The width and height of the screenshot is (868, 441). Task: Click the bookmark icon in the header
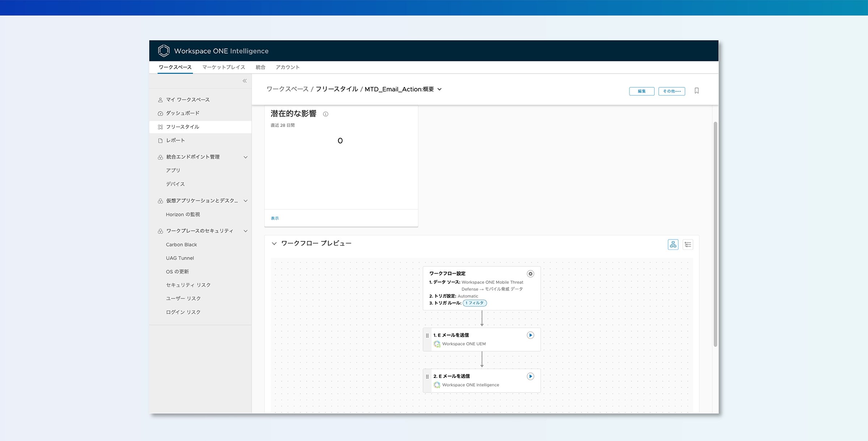697,91
